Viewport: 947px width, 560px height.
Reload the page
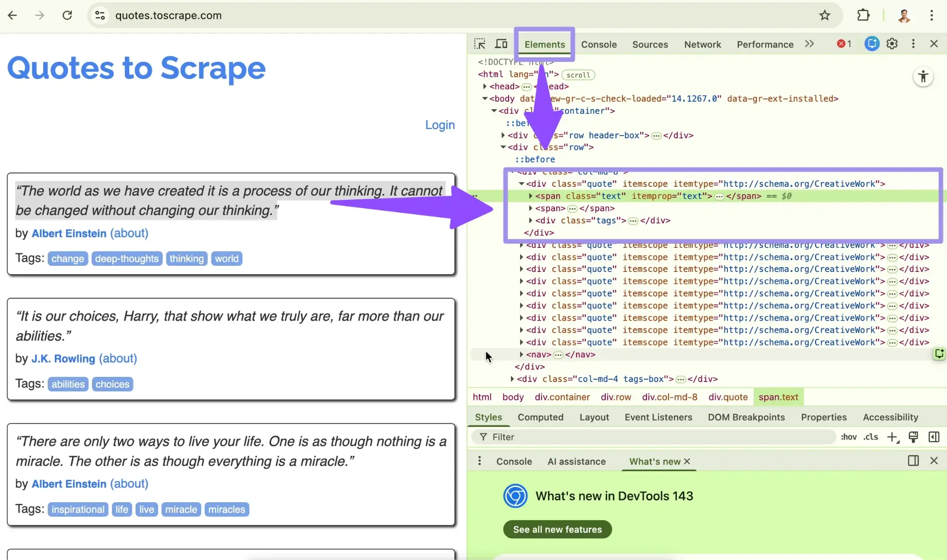coord(68,15)
